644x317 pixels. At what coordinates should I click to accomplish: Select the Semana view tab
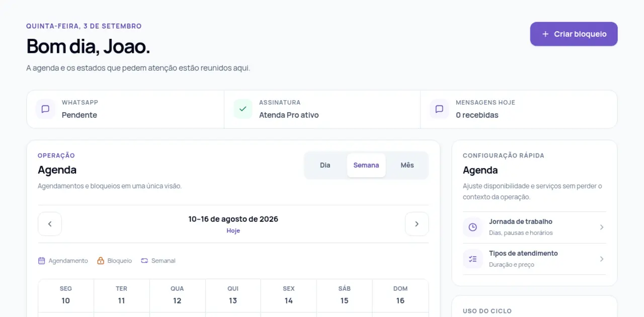(366, 165)
